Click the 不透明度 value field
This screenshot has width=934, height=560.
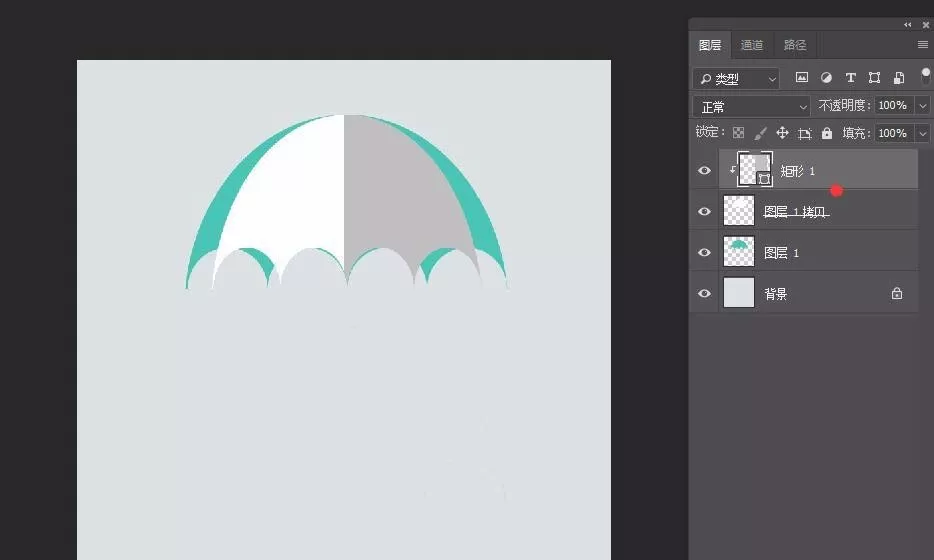(895, 105)
